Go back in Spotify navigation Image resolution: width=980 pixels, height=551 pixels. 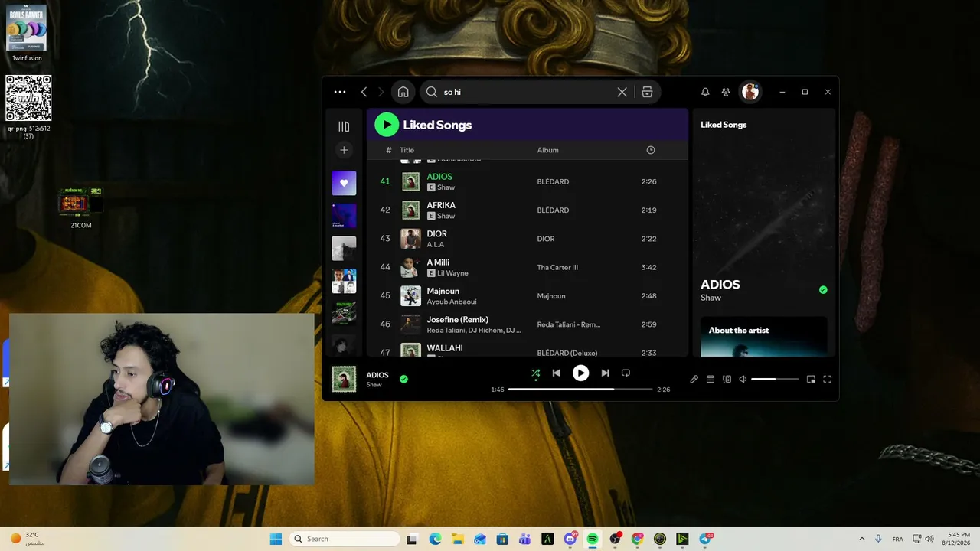364,92
